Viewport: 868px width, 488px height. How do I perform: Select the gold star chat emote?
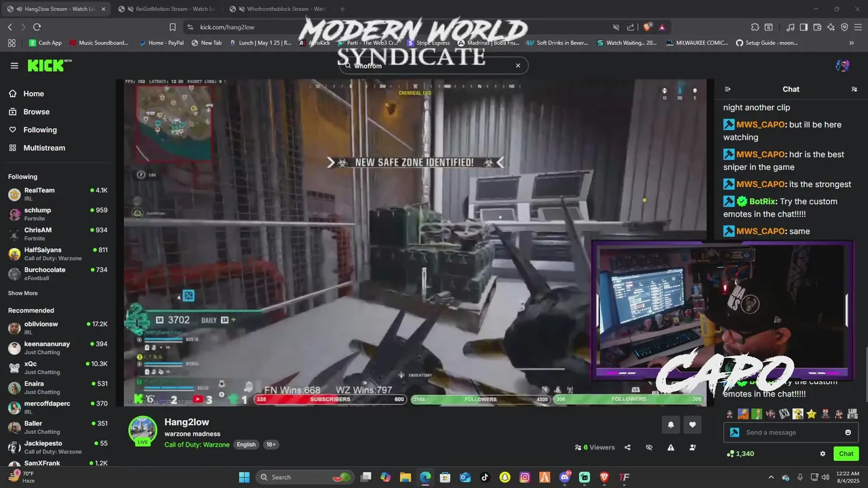[x=811, y=414]
